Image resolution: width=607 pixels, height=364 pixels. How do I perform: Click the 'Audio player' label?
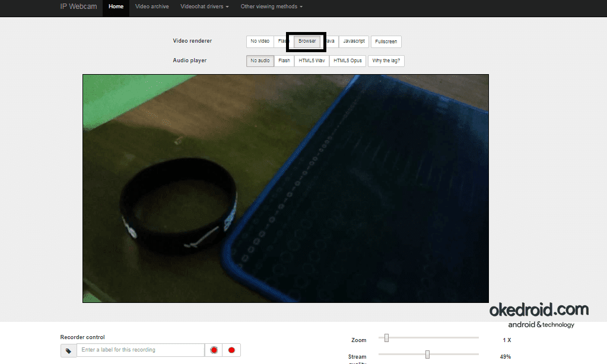click(190, 60)
